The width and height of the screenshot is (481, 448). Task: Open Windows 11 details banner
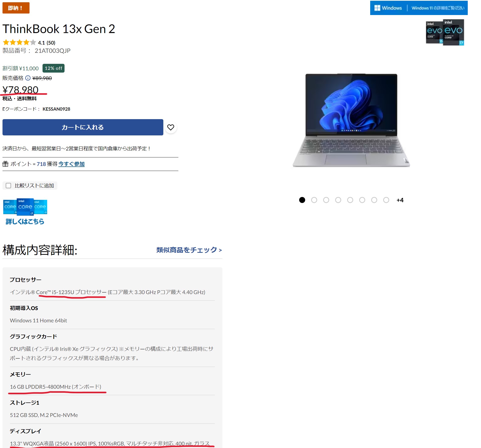tap(419, 8)
